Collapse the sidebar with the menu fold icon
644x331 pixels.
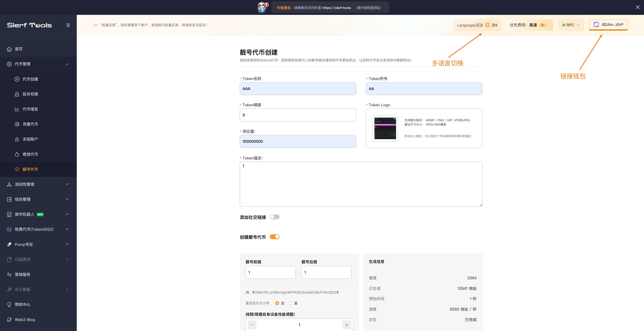tap(68, 25)
